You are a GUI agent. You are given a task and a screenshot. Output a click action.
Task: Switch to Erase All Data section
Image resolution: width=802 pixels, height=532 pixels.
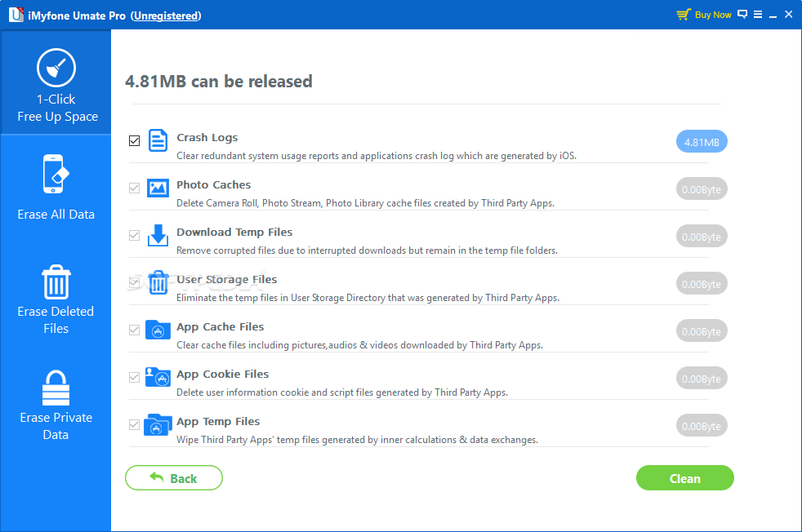[x=56, y=188]
